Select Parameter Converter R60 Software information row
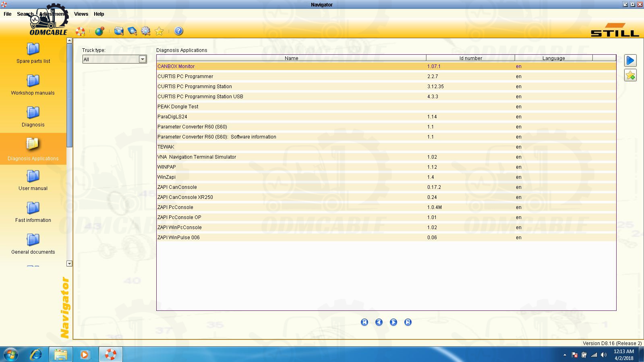This screenshot has height=362, width=644. [x=386, y=137]
